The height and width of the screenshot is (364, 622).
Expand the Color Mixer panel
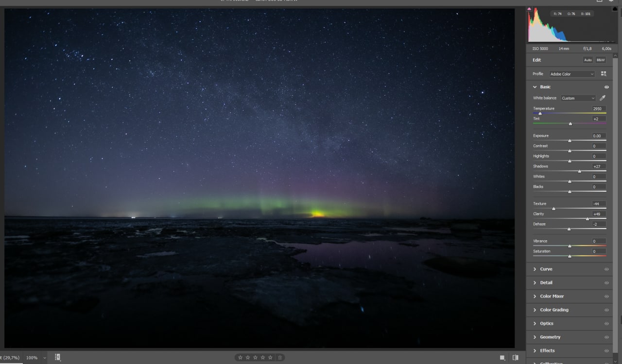(x=535, y=296)
